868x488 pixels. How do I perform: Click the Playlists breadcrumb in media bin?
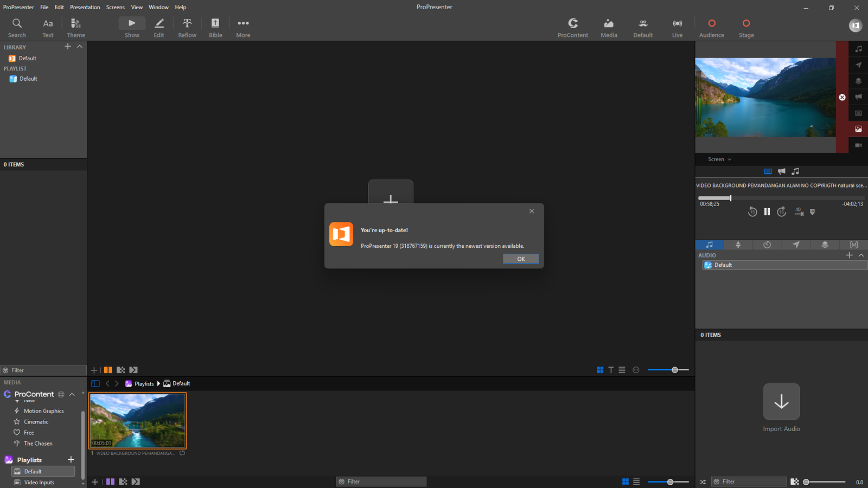144,384
